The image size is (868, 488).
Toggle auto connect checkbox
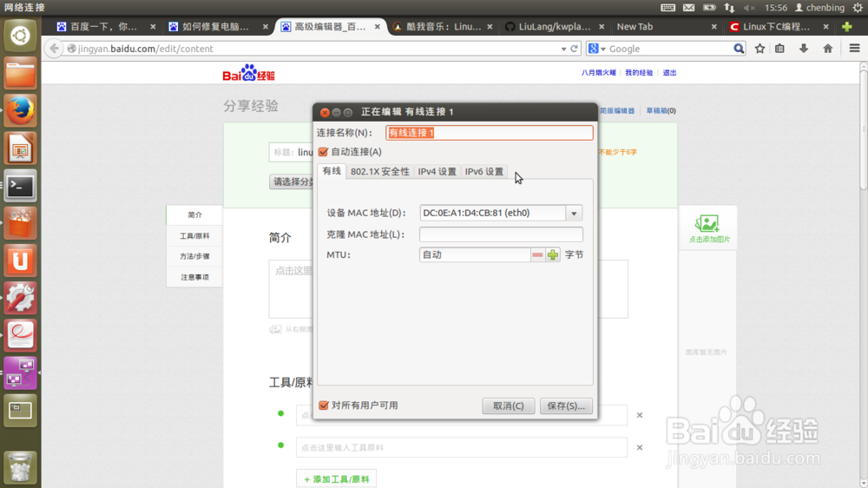click(323, 152)
